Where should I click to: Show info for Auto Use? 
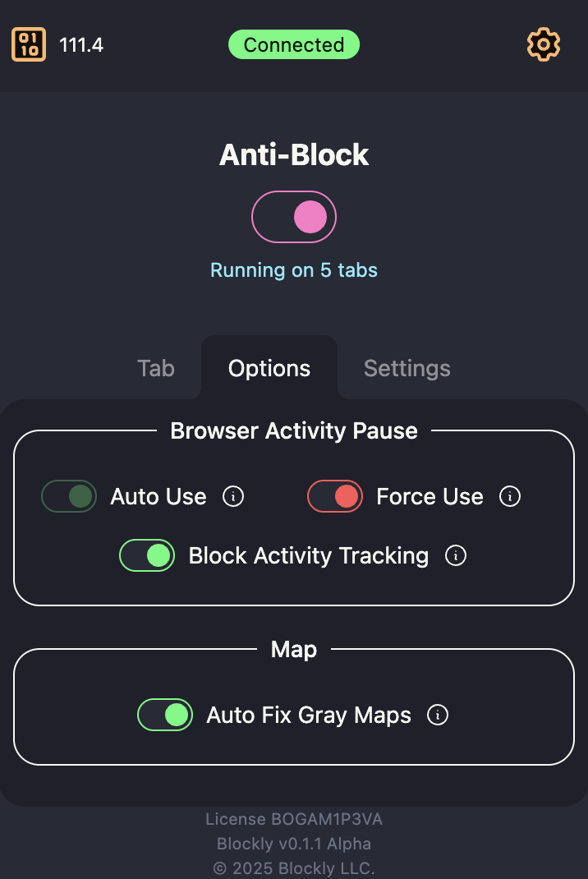(233, 497)
